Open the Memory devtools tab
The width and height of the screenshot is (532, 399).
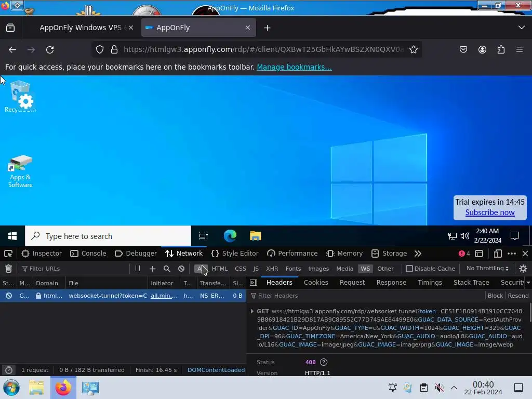[x=344, y=254]
